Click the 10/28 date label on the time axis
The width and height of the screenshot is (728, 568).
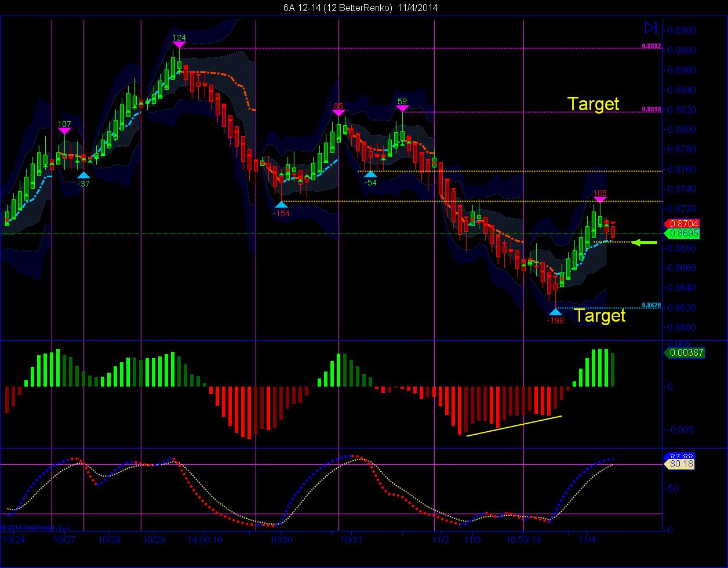[x=110, y=539]
